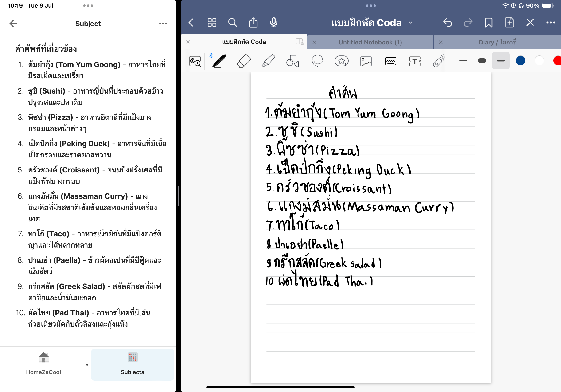Select the Highlighter tool
This screenshot has height=392, width=561.
pos(268,61)
